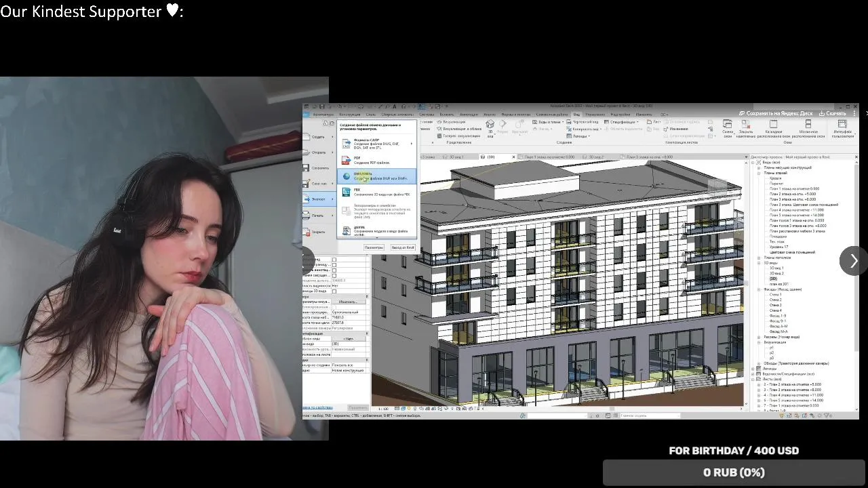Click Каскадное расположение окон icon
Image resolution: width=868 pixels, height=488 pixels.
coord(774,124)
